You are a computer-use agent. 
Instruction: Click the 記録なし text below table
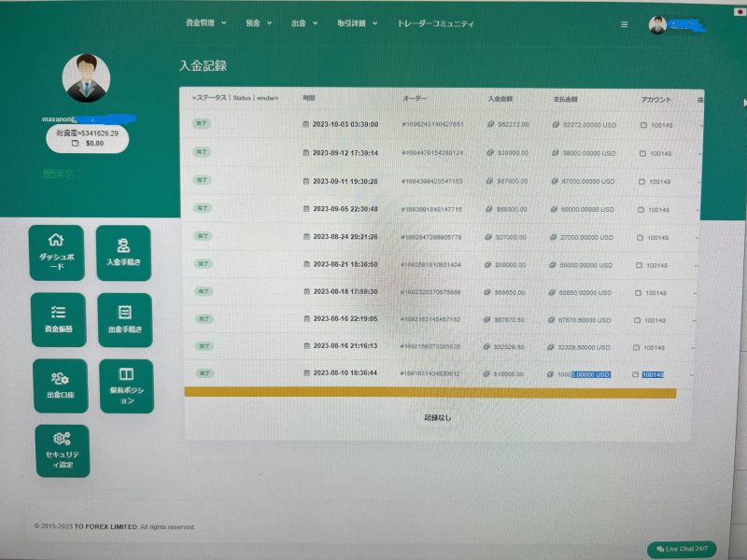coord(437,417)
